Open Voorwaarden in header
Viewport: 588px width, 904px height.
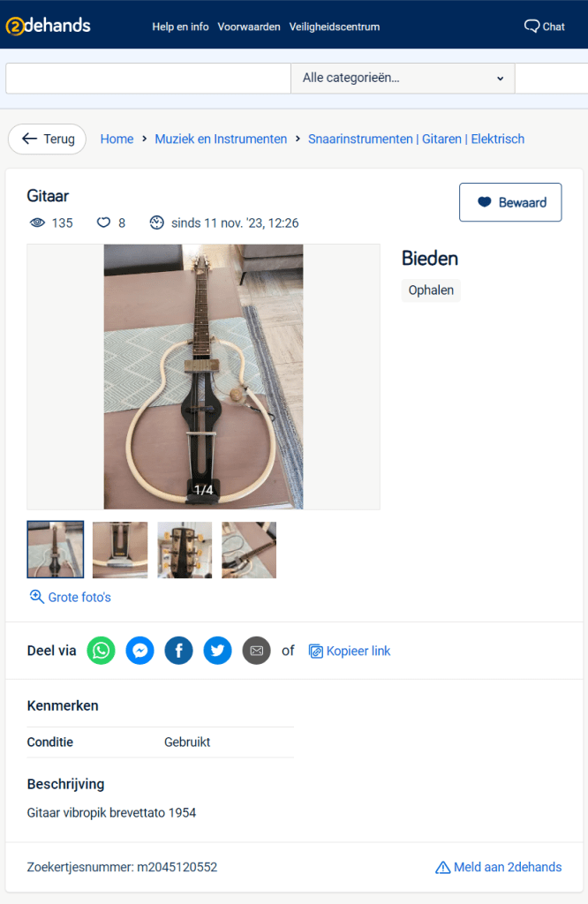point(249,26)
